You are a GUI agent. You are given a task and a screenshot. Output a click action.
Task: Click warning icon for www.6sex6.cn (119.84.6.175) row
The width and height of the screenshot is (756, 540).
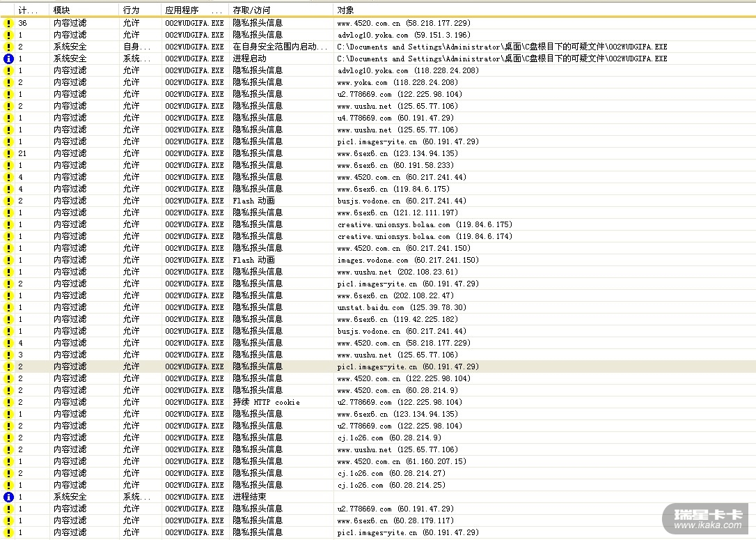pos(8,189)
